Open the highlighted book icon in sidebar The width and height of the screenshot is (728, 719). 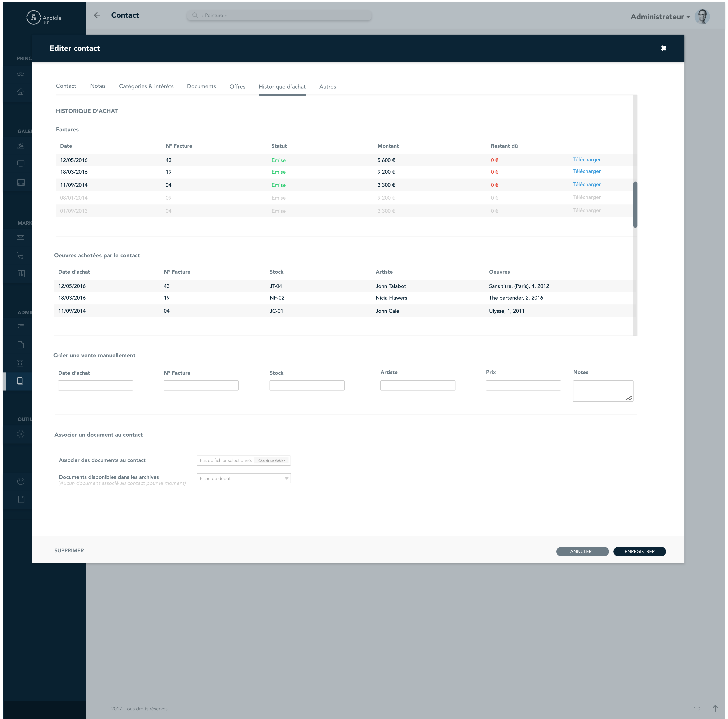(x=20, y=381)
